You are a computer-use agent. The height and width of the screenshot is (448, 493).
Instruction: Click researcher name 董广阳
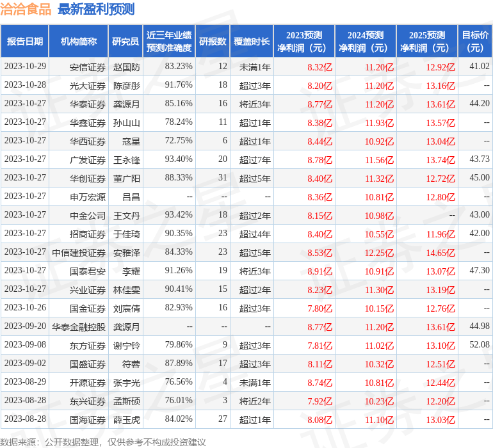click(126, 179)
